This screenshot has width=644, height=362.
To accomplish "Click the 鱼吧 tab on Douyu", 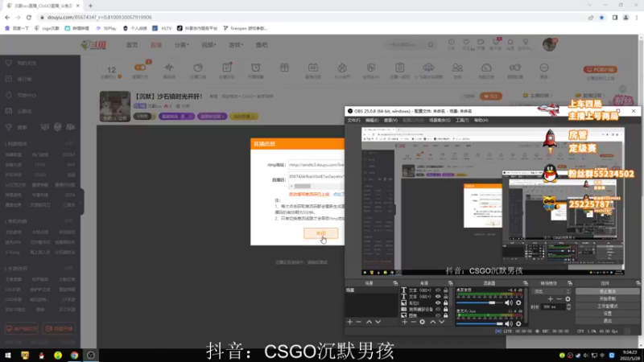I will pyautogui.click(x=262, y=45).
